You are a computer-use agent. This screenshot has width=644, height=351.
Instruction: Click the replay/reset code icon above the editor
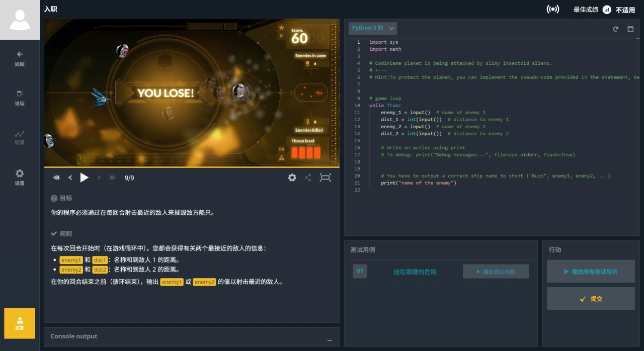[x=615, y=29]
